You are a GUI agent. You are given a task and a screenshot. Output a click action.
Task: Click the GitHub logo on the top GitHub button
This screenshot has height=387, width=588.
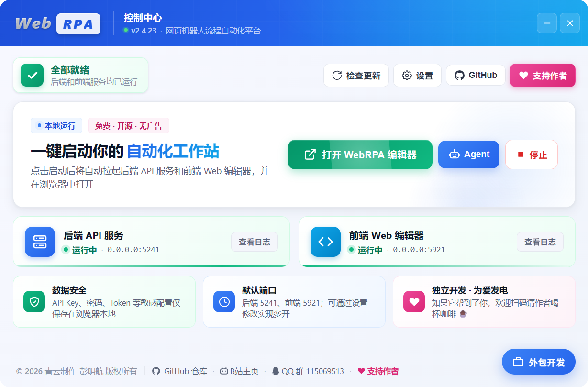pos(459,75)
